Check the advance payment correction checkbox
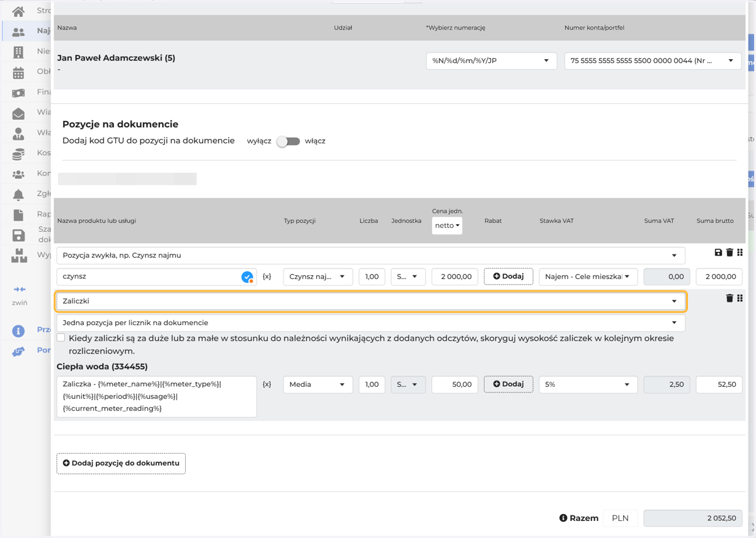The width and height of the screenshot is (756, 538). point(61,338)
